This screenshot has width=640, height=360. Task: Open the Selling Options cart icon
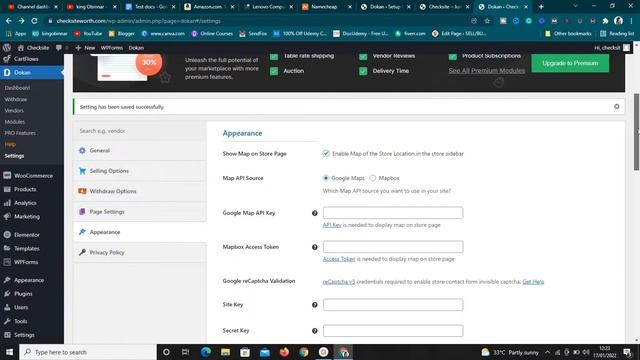tap(82, 171)
